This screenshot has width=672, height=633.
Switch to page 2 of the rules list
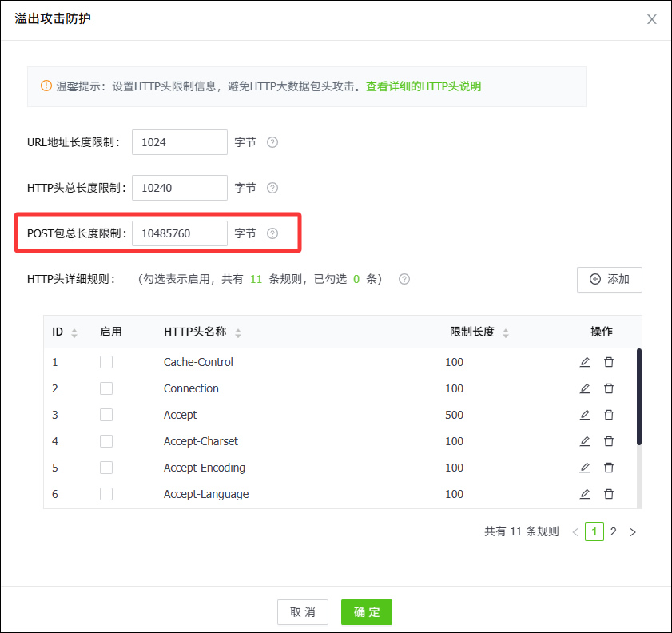click(x=614, y=531)
